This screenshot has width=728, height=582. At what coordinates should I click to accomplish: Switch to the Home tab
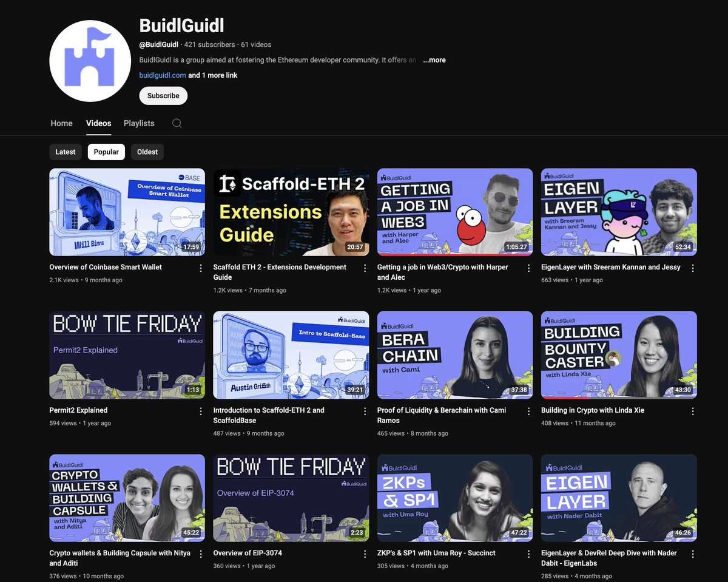[x=61, y=123]
